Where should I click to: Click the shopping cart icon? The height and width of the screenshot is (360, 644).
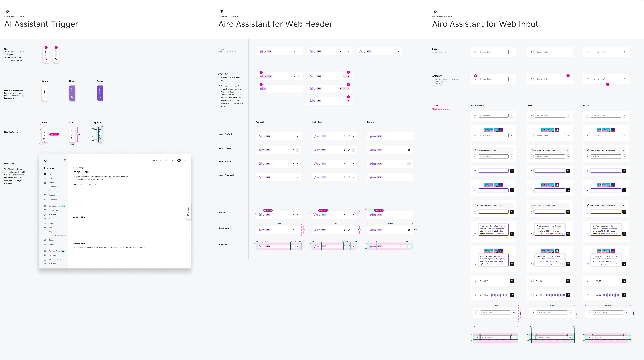(185, 161)
